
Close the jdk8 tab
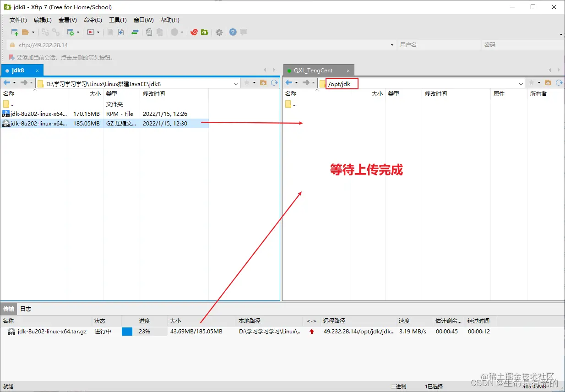[38, 71]
